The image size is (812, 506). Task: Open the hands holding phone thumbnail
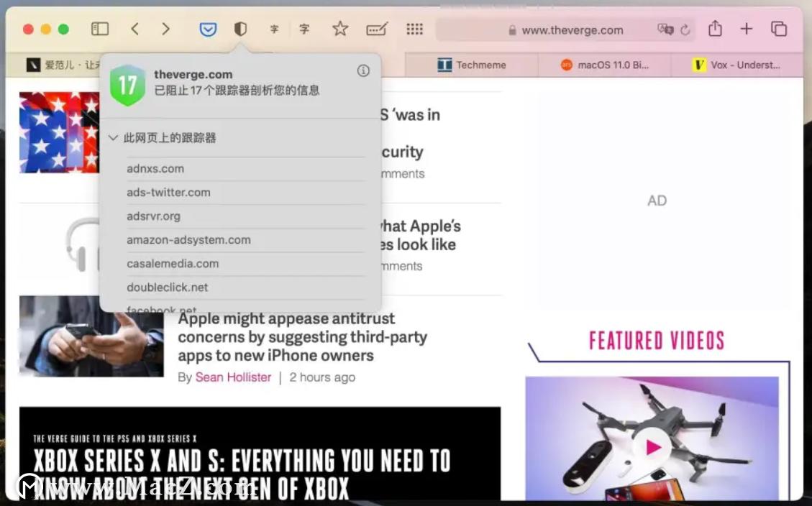click(x=91, y=336)
